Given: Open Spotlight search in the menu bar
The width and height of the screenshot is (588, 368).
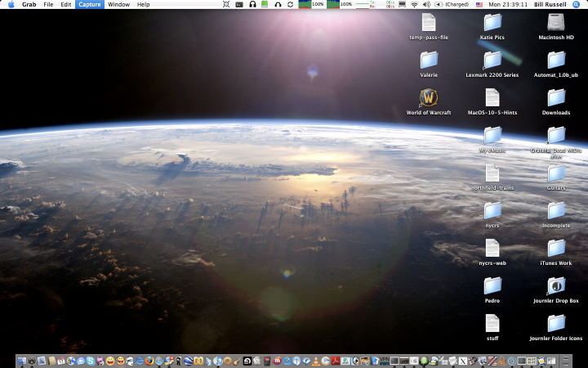Looking at the screenshot, I should [x=577, y=5].
